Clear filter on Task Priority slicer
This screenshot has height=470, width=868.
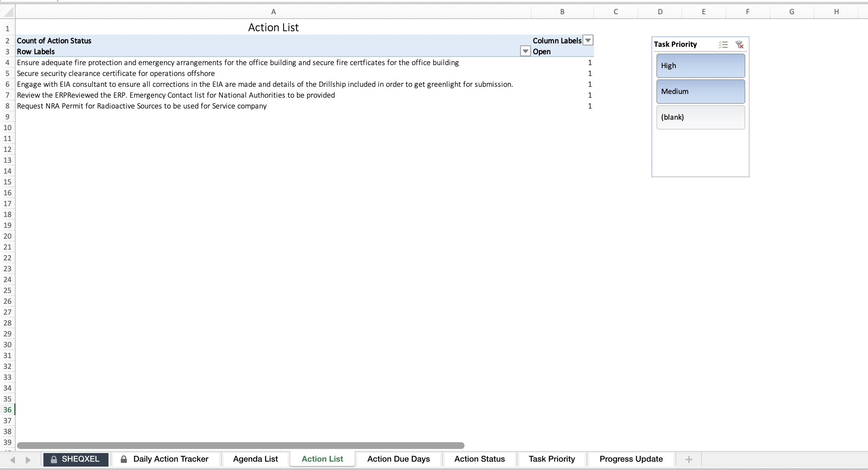(x=739, y=44)
